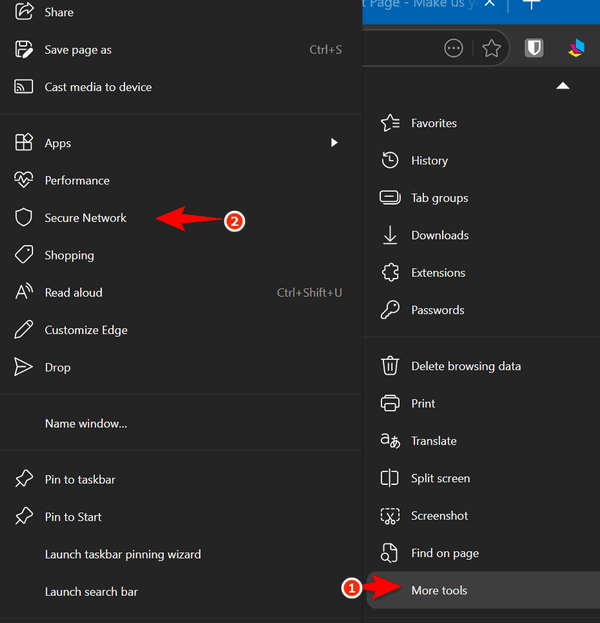Click the Downloads label

click(x=440, y=235)
